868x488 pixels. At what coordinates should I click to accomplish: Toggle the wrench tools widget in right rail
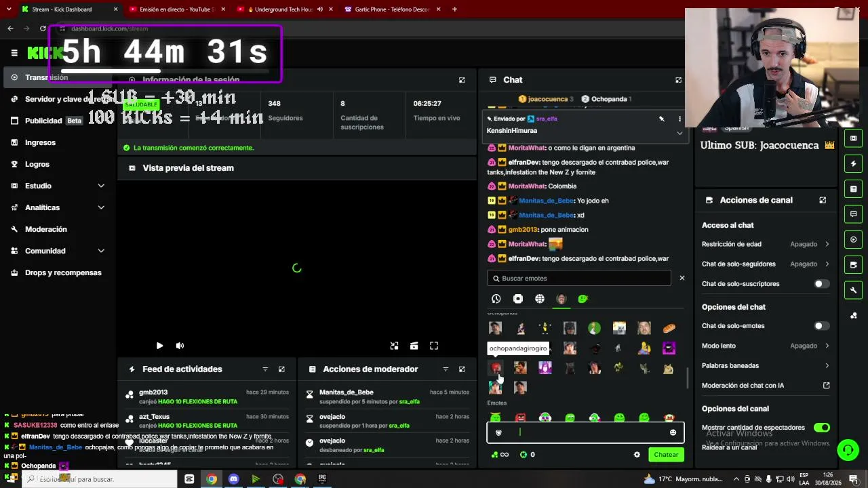[x=853, y=290]
